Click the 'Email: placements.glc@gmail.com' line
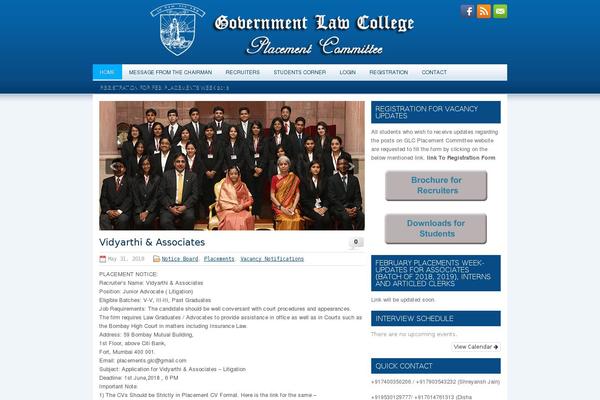This screenshot has width=600, height=400. pos(143,361)
